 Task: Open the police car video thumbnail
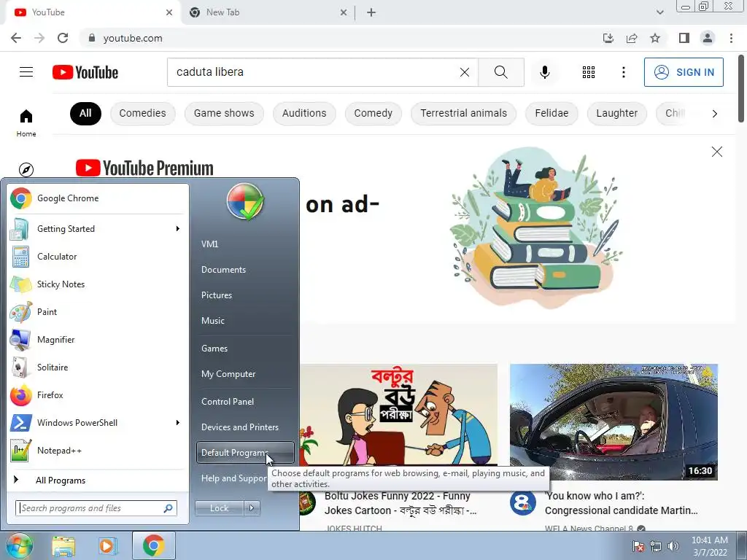(614, 422)
